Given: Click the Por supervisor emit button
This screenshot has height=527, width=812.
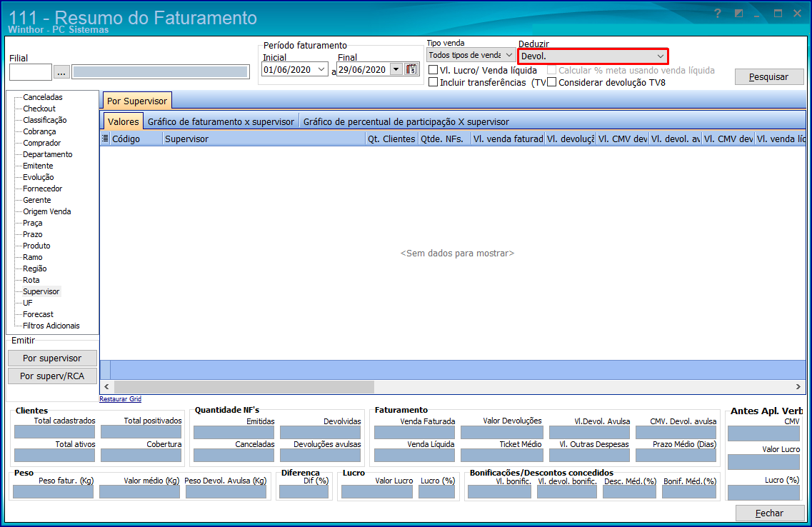Looking at the screenshot, I should (52, 358).
